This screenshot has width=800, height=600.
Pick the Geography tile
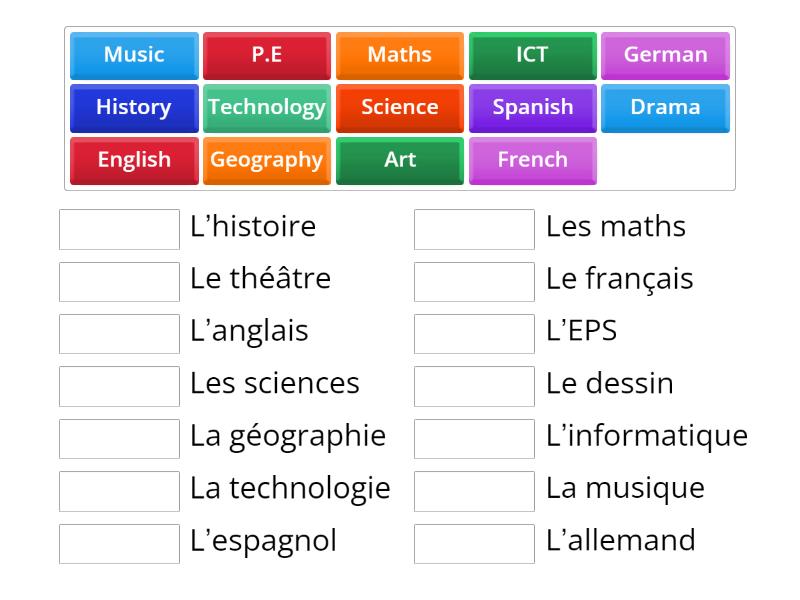(266, 160)
